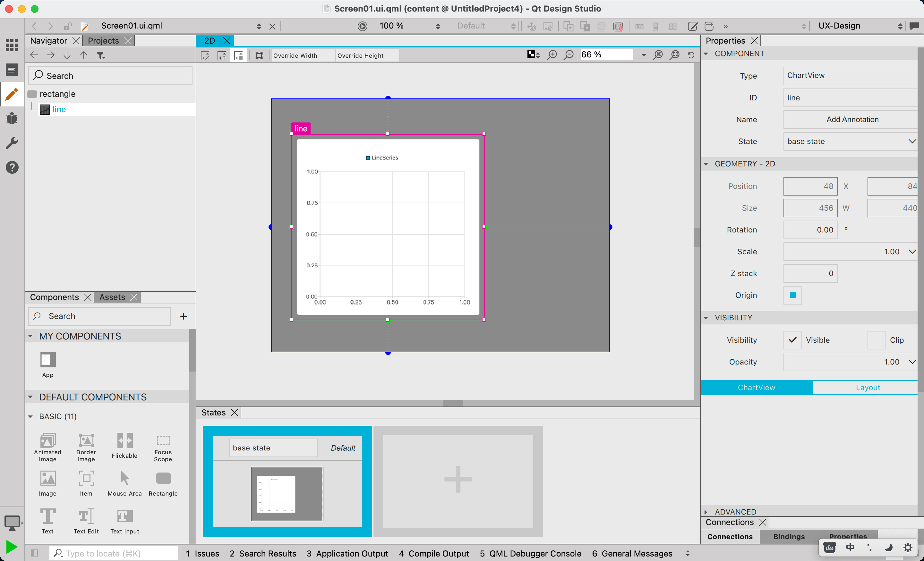Click the canvas background color selector
This screenshot has width=924, height=561.
533,55
